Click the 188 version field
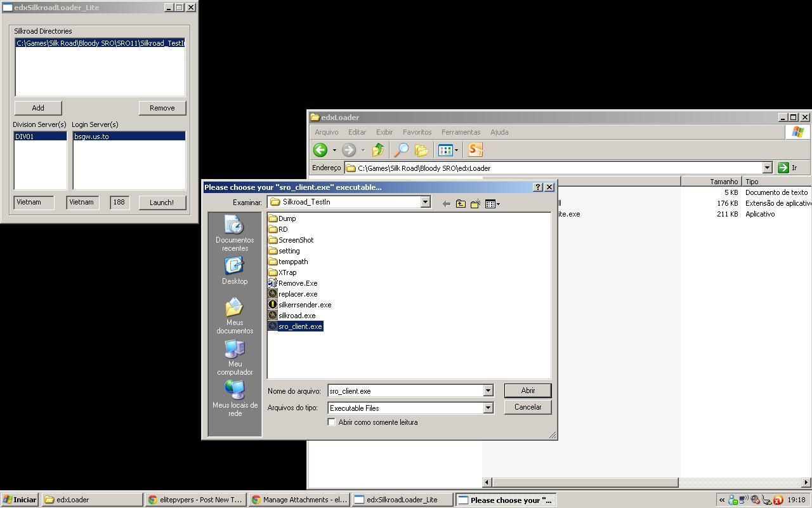 [119, 202]
